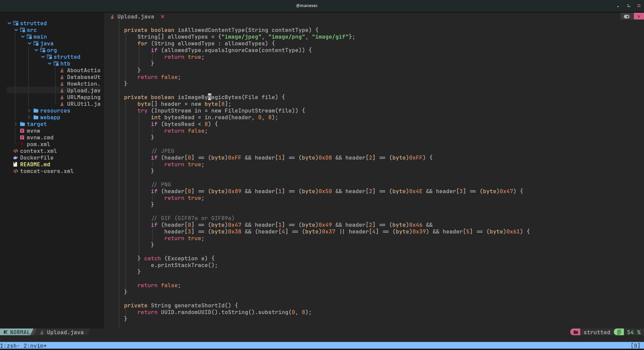The width and height of the screenshot is (644, 350).
Task: Expand the target directory
Action: tap(15, 124)
